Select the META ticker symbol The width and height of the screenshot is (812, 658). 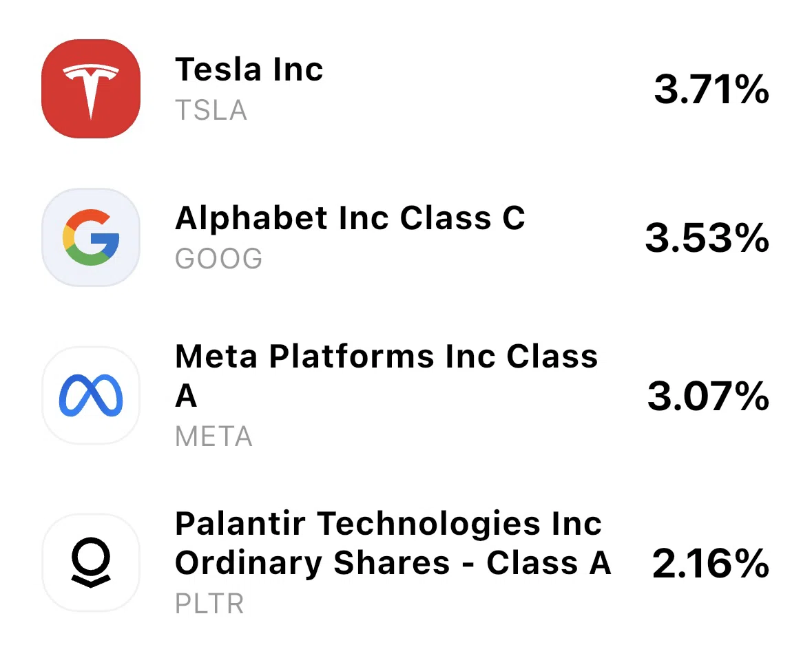coord(214,436)
